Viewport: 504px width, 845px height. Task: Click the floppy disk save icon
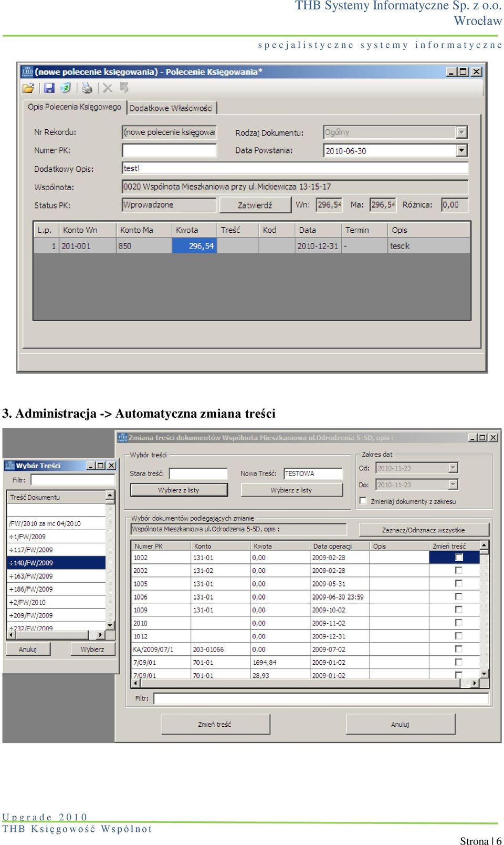(x=49, y=88)
